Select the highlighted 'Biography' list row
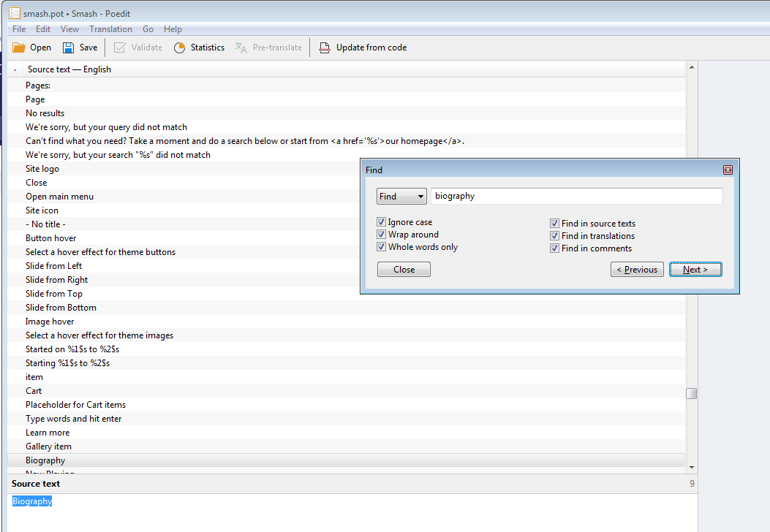 point(346,460)
